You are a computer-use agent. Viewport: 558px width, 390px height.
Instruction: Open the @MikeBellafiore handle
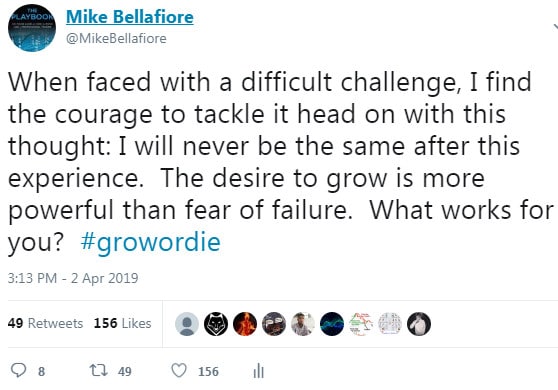116,38
